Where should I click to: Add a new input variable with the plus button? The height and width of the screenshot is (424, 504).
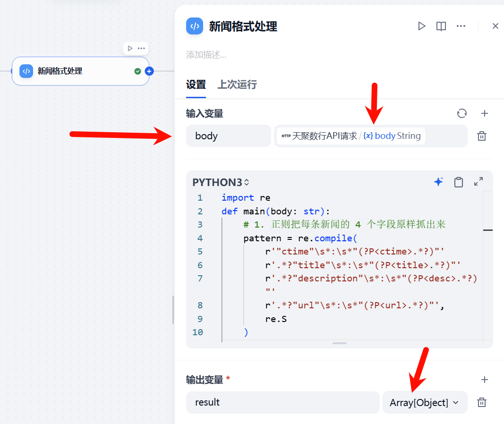point(485,113)
